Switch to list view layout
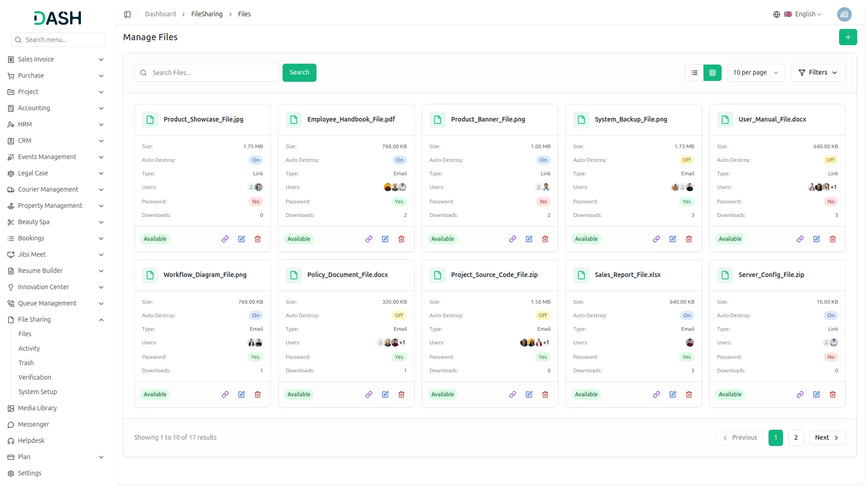 coord(694,72)
